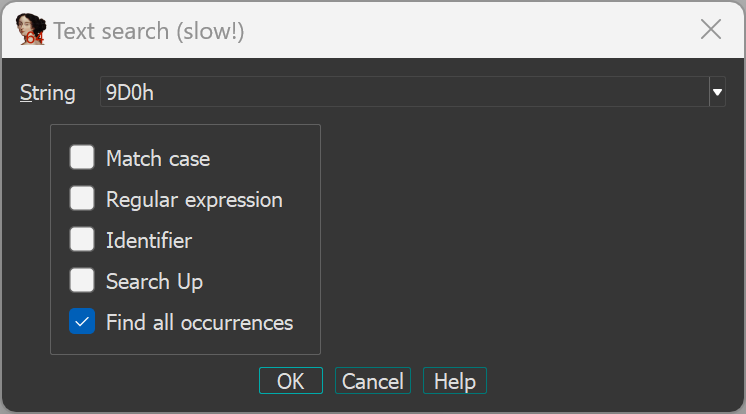Image resolution: width=746 pixels, height=414 pixels.
Task: Click the IDA icon in the title bar
Action: [33, 30]
